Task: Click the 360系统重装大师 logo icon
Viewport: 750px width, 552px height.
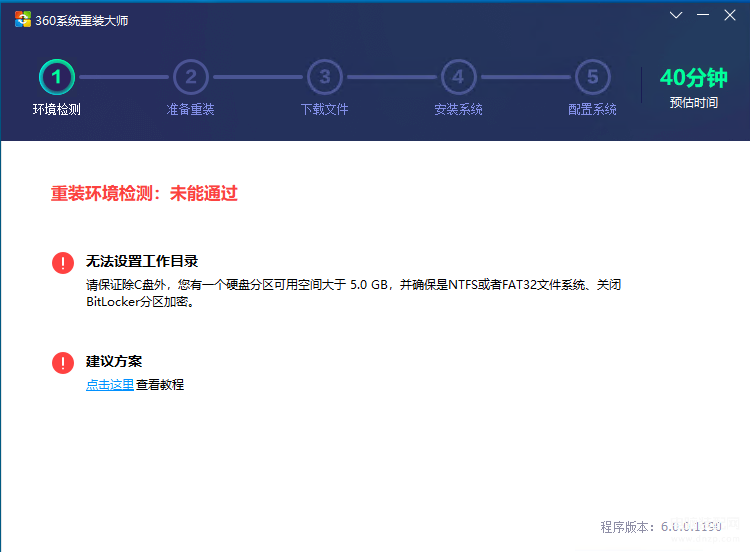Action: (x=23, y=20)
